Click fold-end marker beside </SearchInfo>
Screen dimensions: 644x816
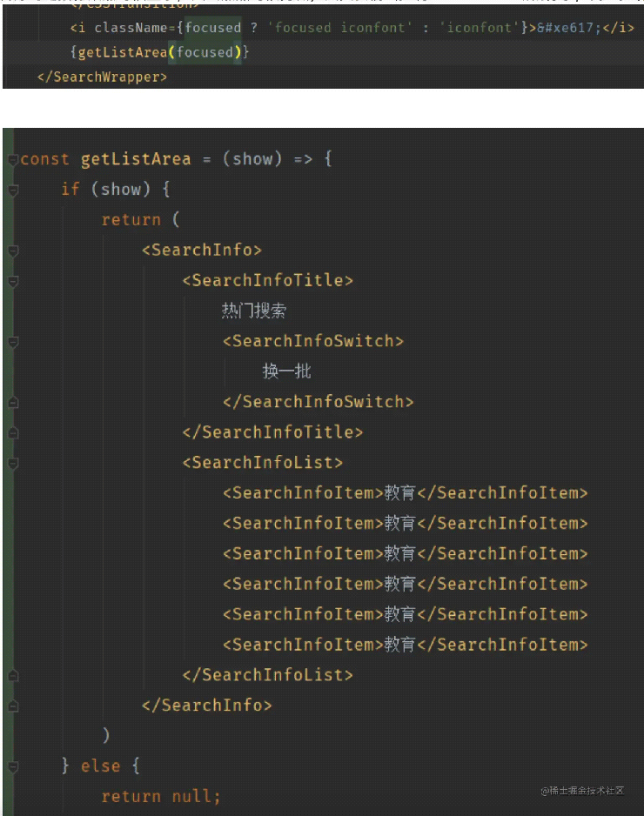(x=14, y=706)
